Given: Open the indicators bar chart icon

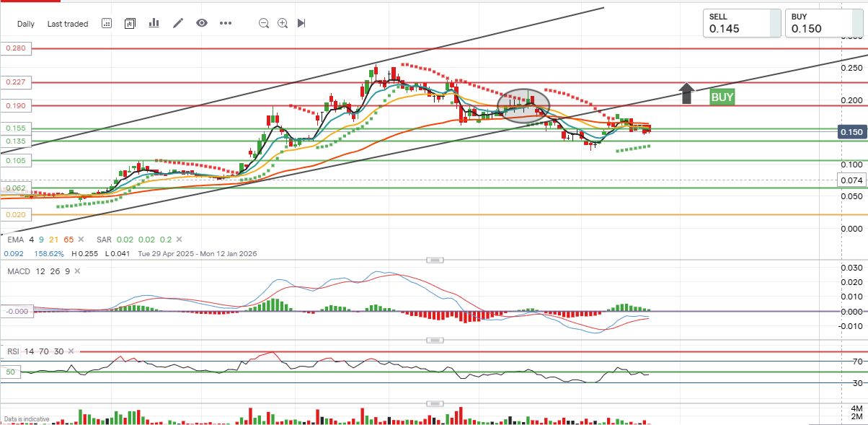Looking at the screenshot, I should [x=154, y=23].
